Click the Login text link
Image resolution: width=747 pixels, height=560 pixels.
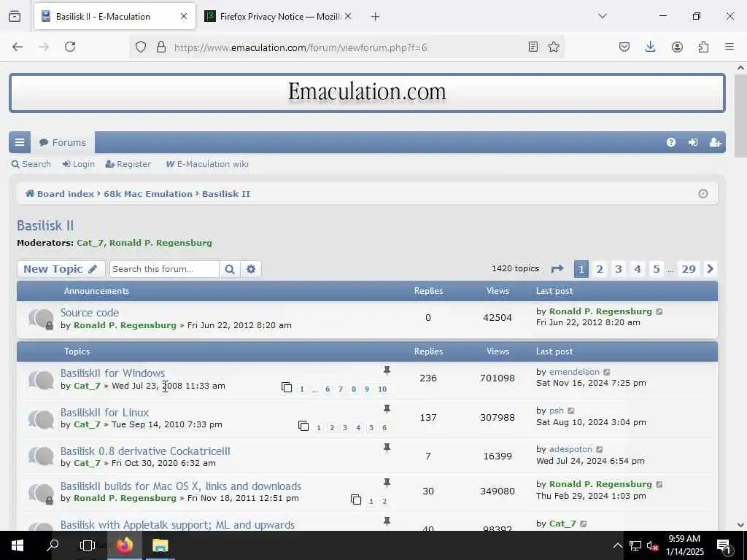[79, 164]
